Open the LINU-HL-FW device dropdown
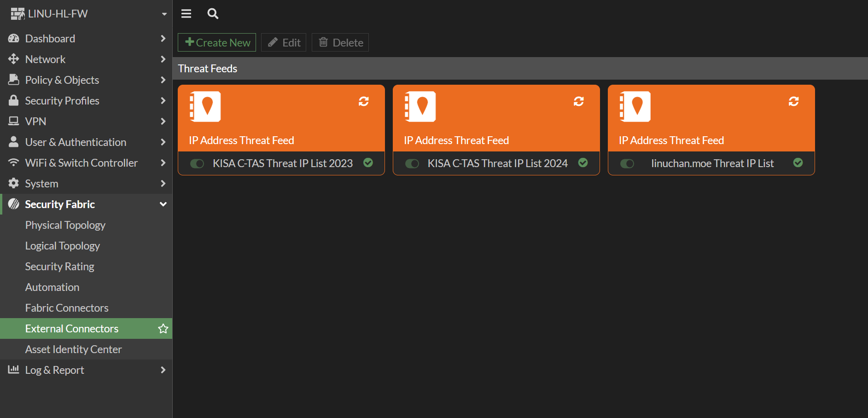Viewport: 868px width, 418px height. click(x=164, y=14)
